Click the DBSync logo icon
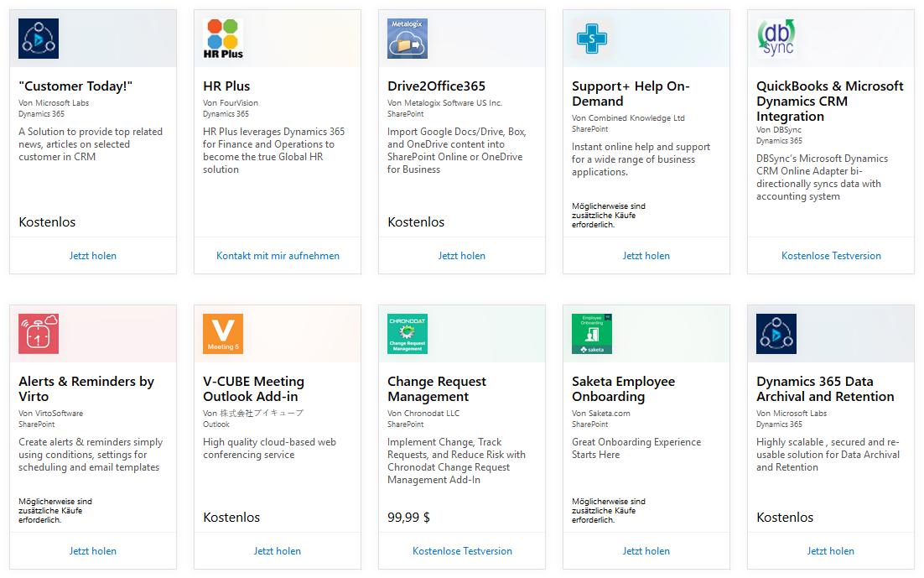Viewport: 924px width, 578px height. (776, 39)
